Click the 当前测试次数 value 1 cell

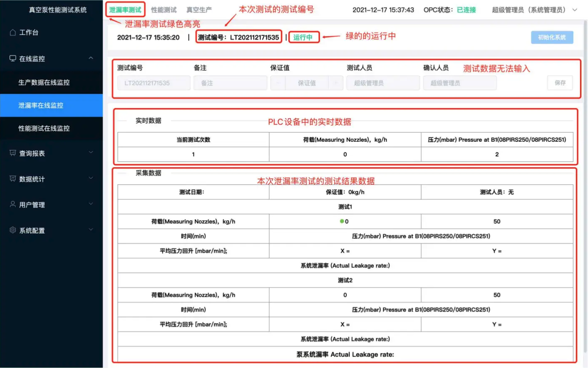(193, 154)
